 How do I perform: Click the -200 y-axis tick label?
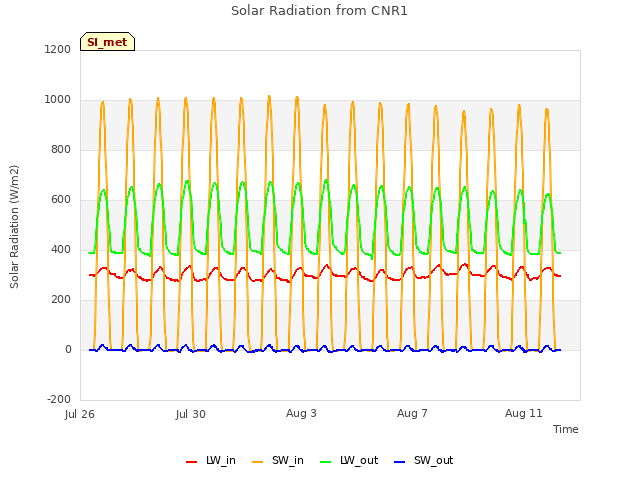click(x=59, y=399)
